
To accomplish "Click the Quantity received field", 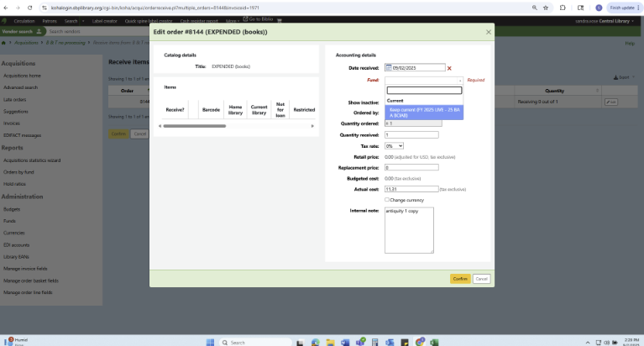I will pos(411,134).
